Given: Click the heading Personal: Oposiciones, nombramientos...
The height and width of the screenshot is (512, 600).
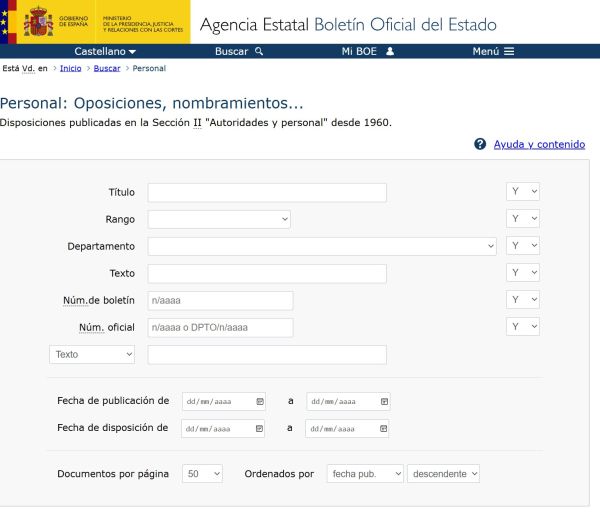Looking at the screenshot, I should coord(152,103).
